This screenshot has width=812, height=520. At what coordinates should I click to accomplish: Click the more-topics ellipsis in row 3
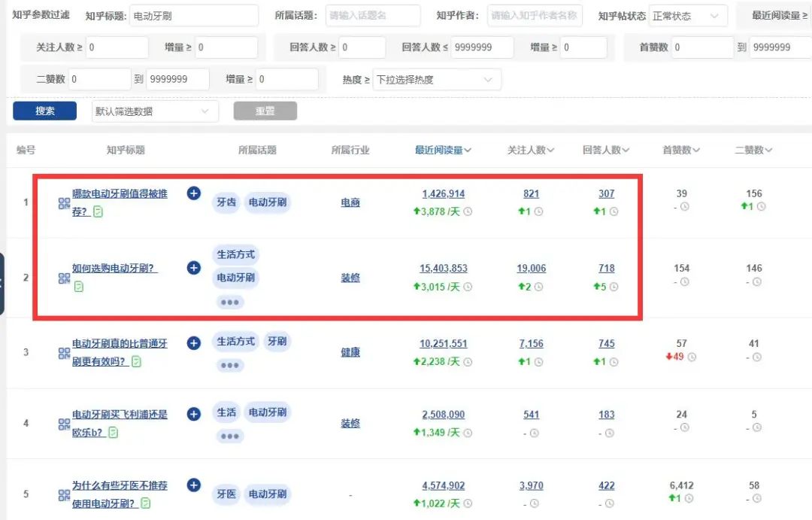click(229, 366)
